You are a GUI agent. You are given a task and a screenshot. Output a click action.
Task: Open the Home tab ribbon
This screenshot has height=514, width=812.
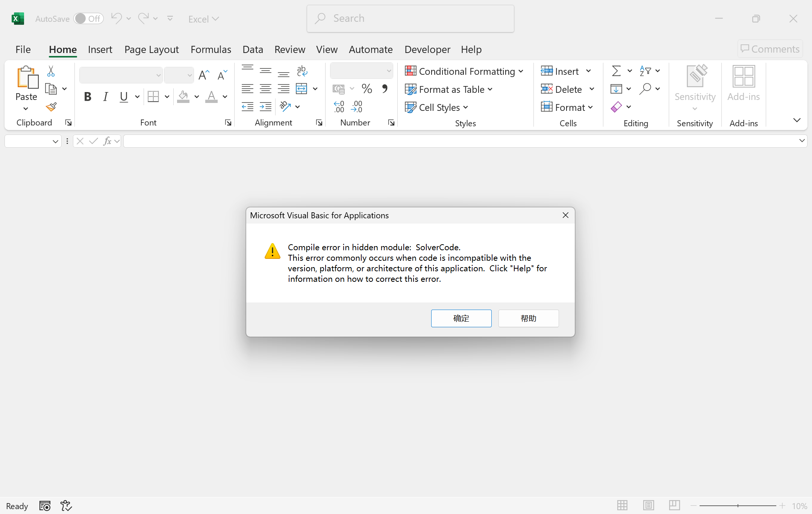tap(63, 50)
